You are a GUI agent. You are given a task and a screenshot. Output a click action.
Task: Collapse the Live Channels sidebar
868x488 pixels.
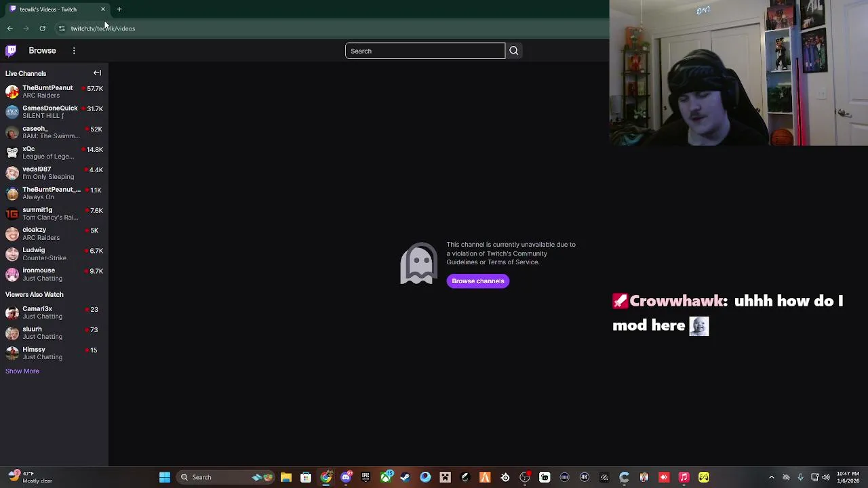click(97, 73)
